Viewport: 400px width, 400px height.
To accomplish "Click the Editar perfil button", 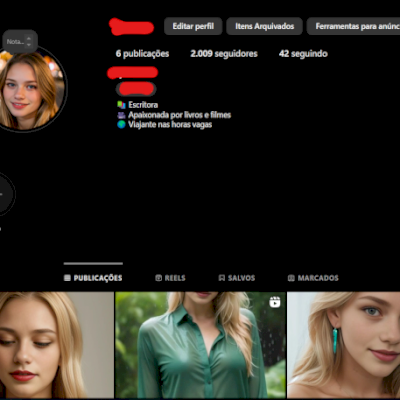I will (193, 26).
